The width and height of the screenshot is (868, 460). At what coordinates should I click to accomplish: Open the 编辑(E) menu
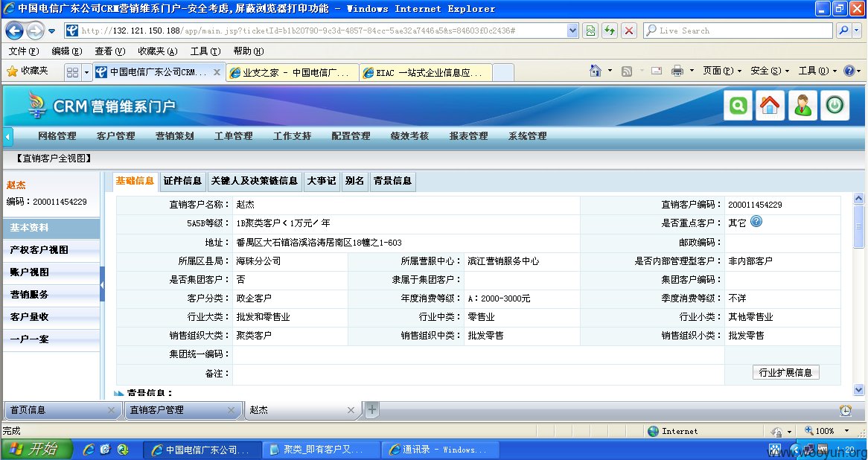(66, 51)
